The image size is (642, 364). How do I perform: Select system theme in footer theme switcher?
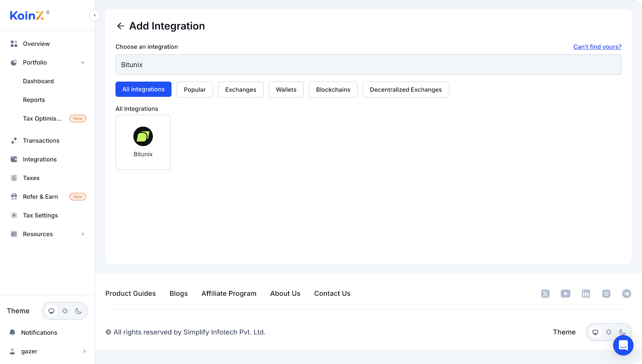(x=595, y=332)
